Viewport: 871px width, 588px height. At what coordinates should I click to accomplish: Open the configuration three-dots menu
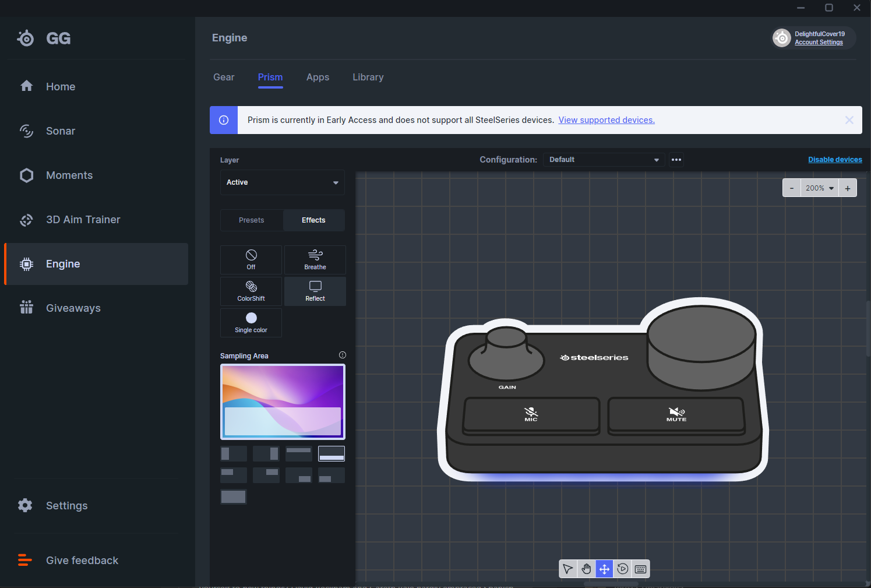click(676, 160)
